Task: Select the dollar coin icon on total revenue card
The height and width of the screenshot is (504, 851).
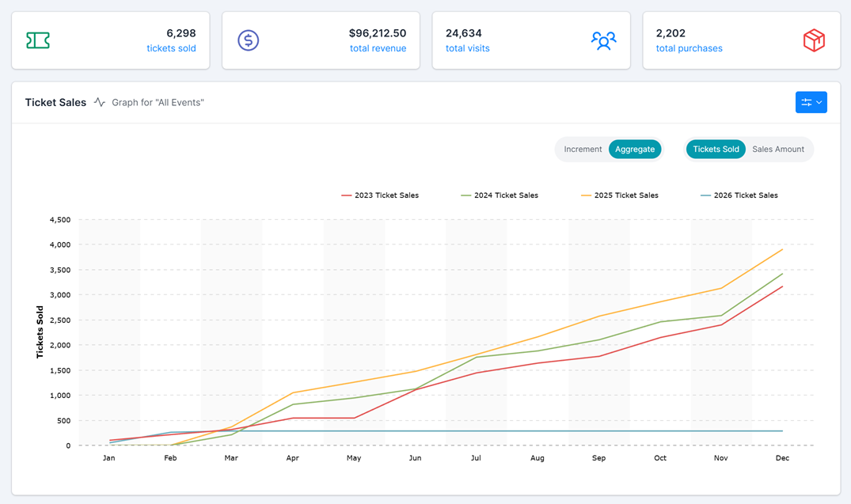Action: click(x=248, y=40)
